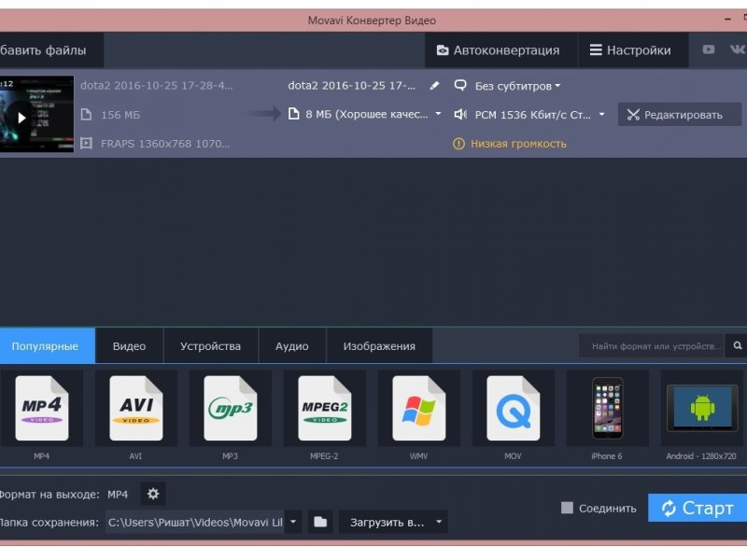The height and width of the screenshot is (560, 747).
Task: Choose the MPEG-2 format icon
Action: coord(324,408)
